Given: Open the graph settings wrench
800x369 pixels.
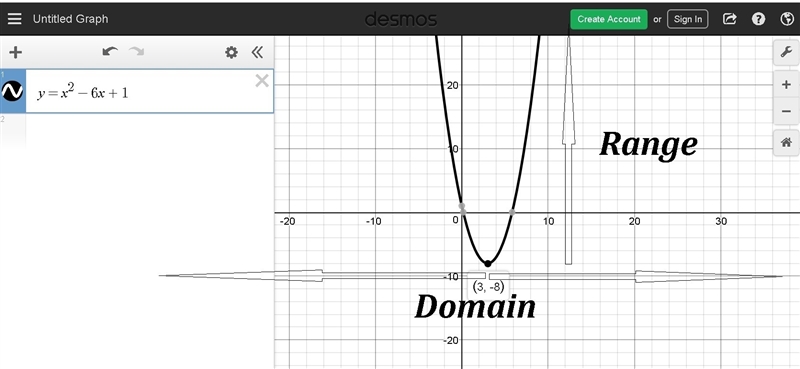Looking at the screenshot, I should [786, 52].
